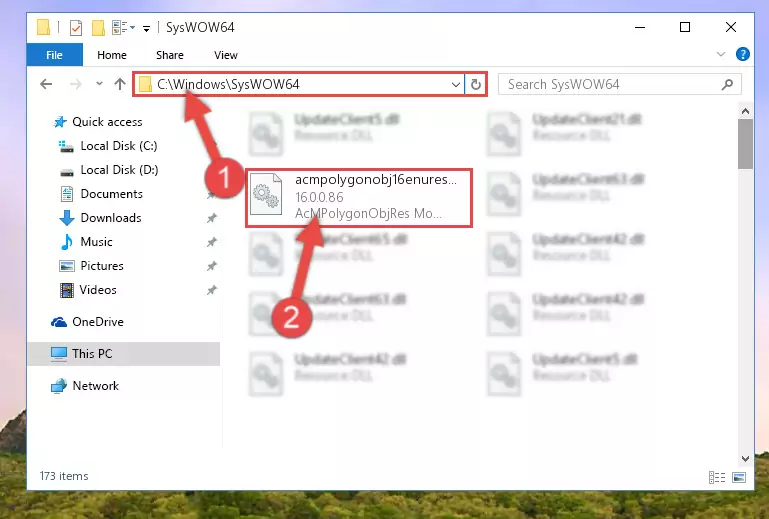Expand the ribbon with the chevron
Viewport: 769px width, 519px height.
[x=720, y=54]
